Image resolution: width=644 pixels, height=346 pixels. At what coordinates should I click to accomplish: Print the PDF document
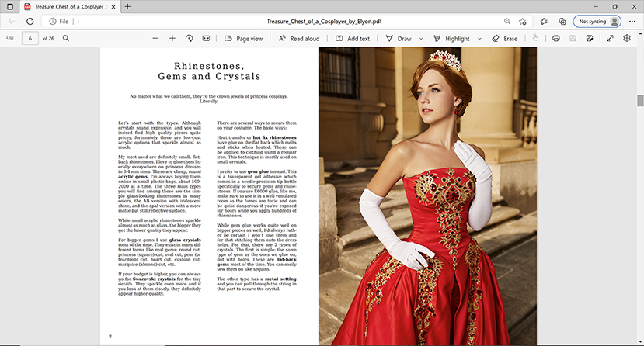(x=557, y=38)
